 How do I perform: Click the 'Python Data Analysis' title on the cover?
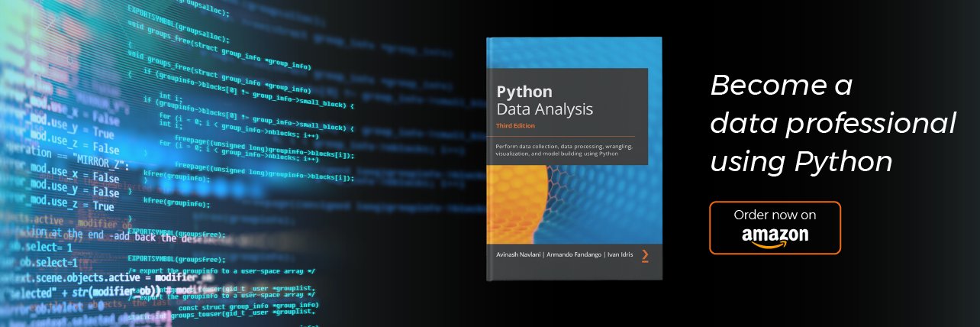coord(544,101)
